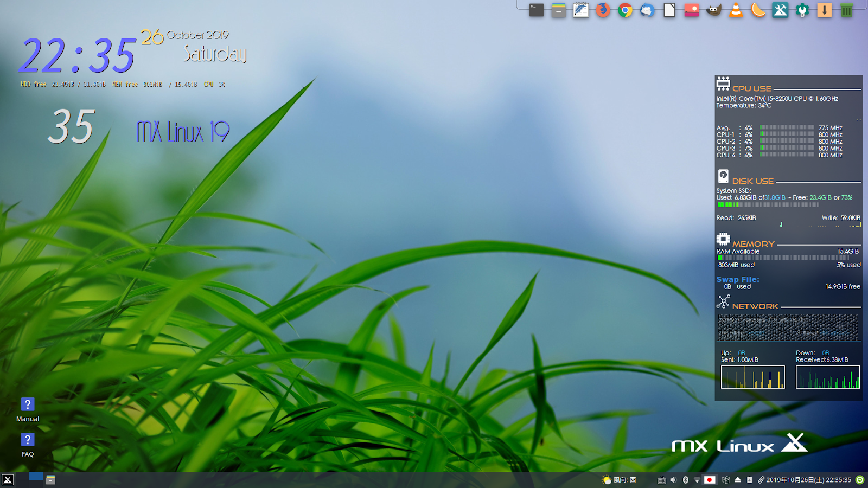
Task: Open the Bluetooth tray icon
Action: [x=685, y=480]
